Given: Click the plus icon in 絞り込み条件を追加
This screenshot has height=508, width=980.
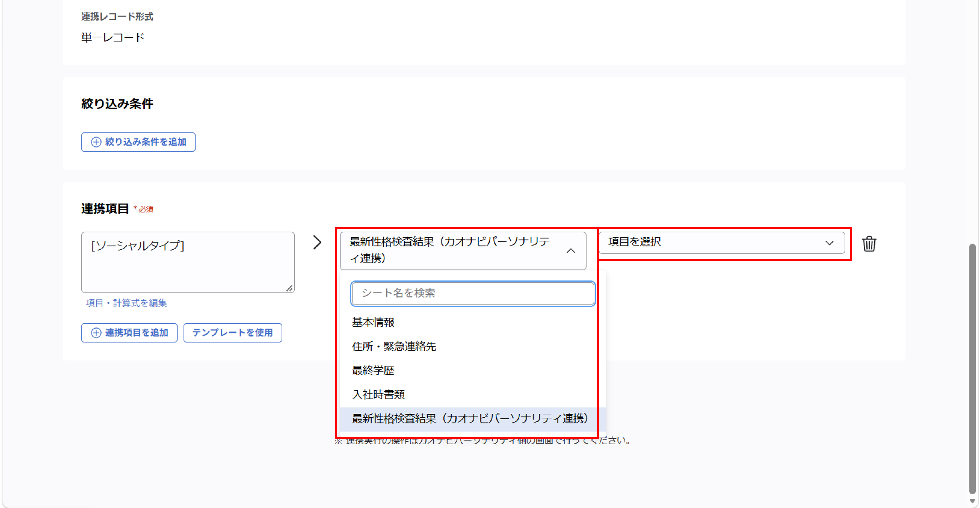Looking at the screenshot, I should coord(96,142).
